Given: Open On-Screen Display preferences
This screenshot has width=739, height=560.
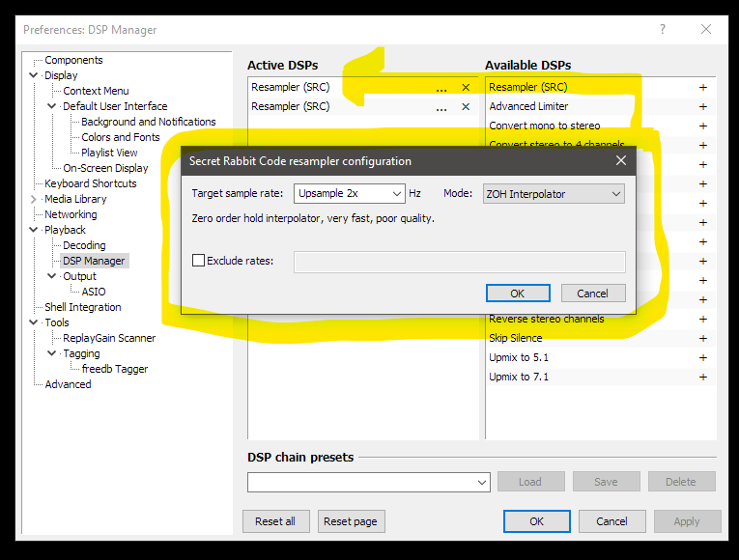Looking at the screenshot, I should (105, 169).
